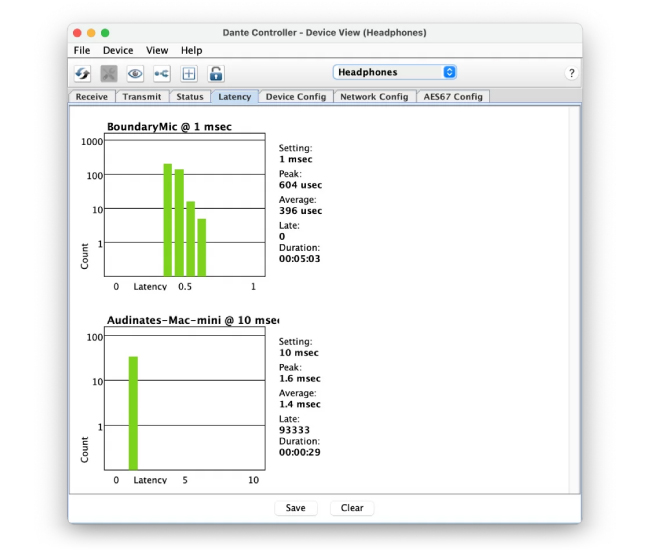Open the View menu
Viewport: 650px width, 550px height.
[x=157, y=50]
